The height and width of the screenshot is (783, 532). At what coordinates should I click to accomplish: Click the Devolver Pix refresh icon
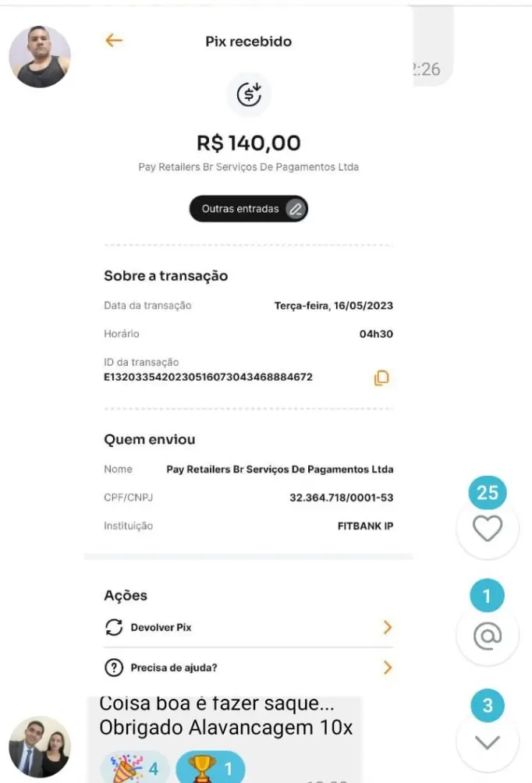pos(114,628)
